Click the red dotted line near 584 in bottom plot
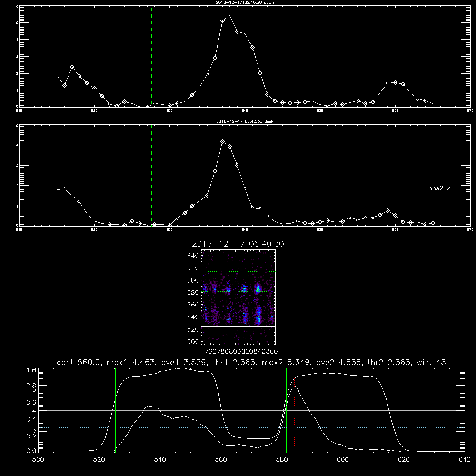Screen dimensions: 476x476 click(295, 410)
